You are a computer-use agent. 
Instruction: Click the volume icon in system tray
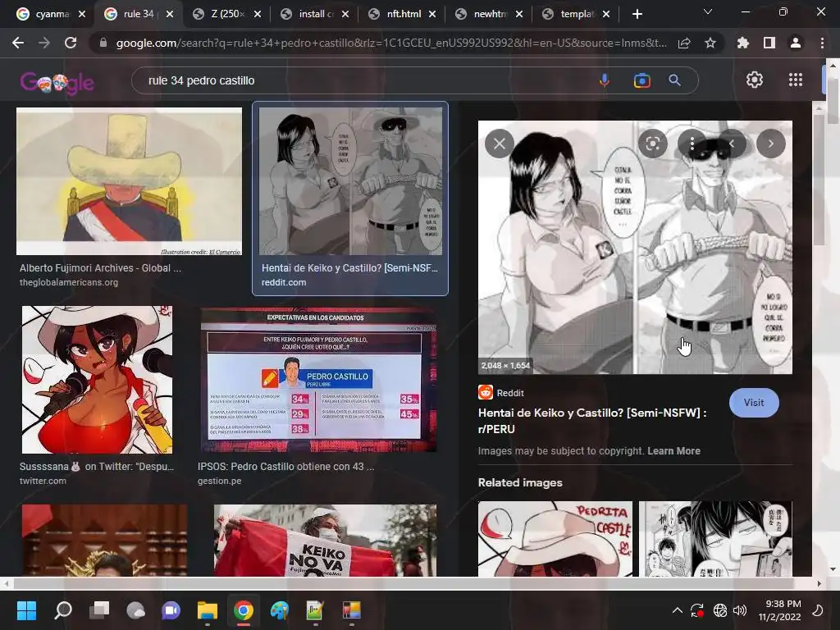(x=740, y=610)
